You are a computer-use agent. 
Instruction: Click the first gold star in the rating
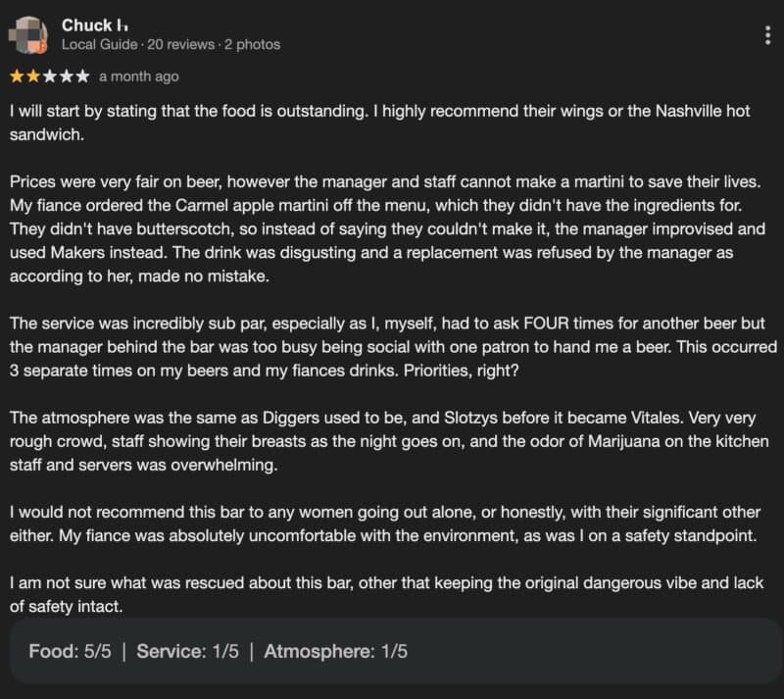pyautogui.click(x=18, y=75)
